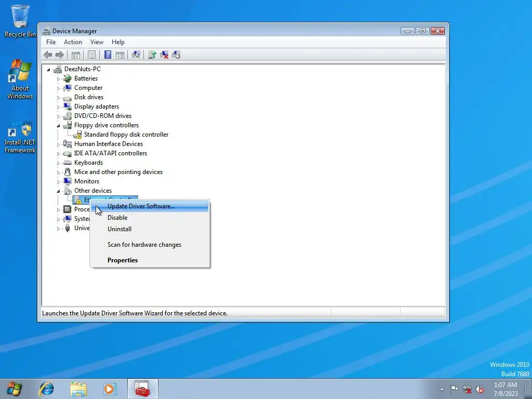532x399 pixels.
Task: Choose Uninstall from the context menu
Action: pos(150,229)
